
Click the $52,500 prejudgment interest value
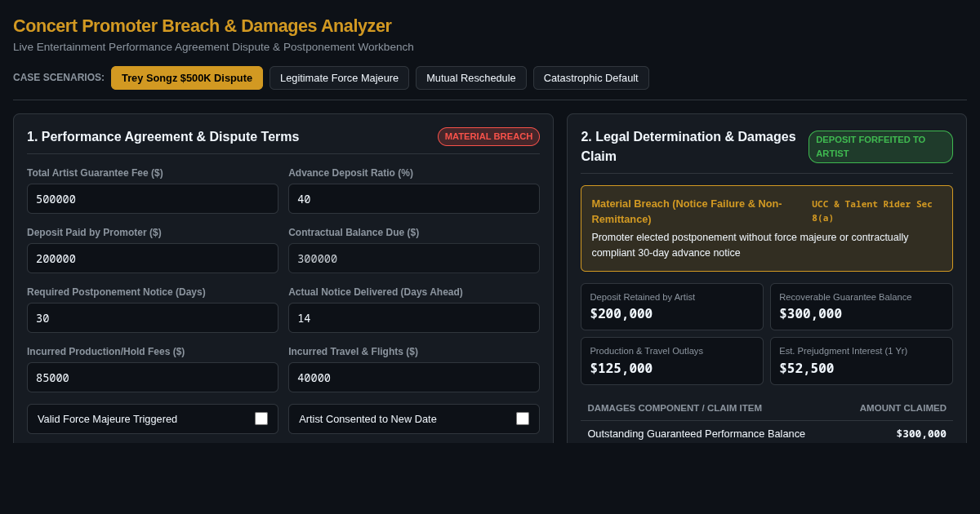[807, 368]
